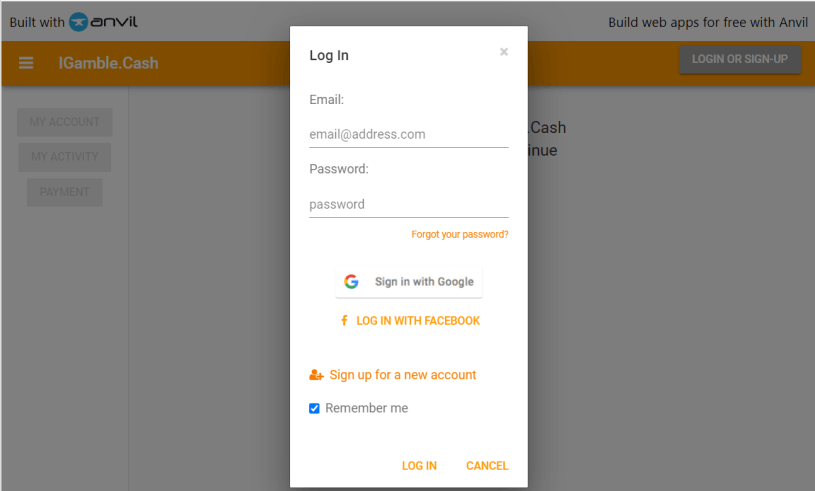Close the Log In dialog with X
The image size is (815, 491).
click(x=504, y=51)
